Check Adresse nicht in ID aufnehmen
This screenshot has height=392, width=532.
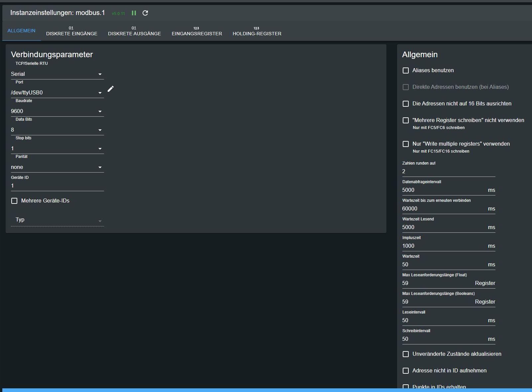[406, 371]
